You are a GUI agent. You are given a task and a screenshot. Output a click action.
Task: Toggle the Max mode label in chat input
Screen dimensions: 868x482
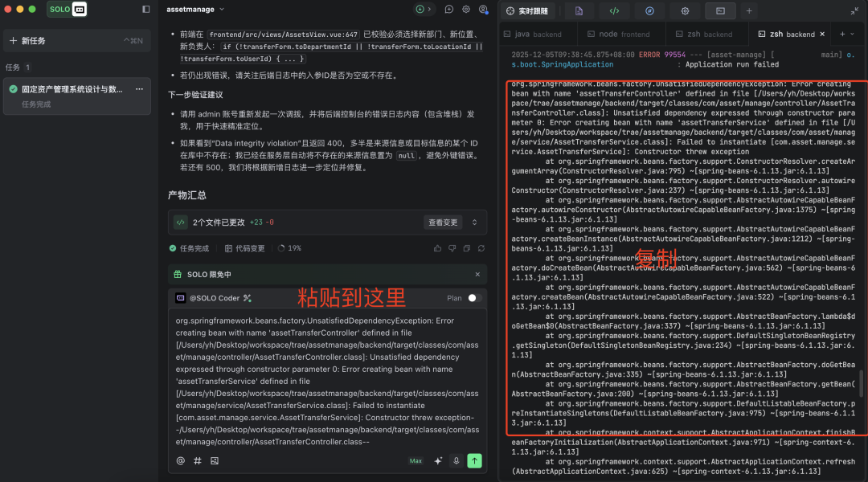[x=416, y=460]
